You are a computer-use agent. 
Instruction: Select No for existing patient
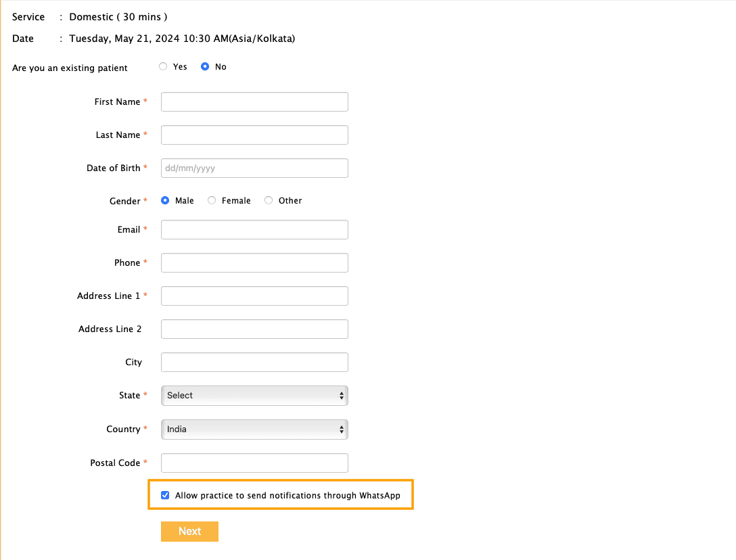[205, 67]
